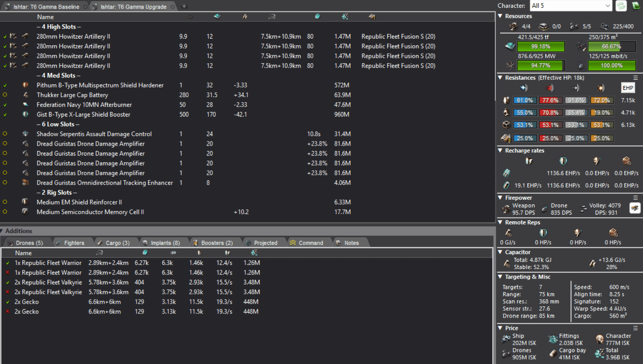The width and height of the screenshot is (643, 364).
Task: Click the armor explosive resistance bar 19.0%
Action: pyautogui.click(x=602, y=112)
